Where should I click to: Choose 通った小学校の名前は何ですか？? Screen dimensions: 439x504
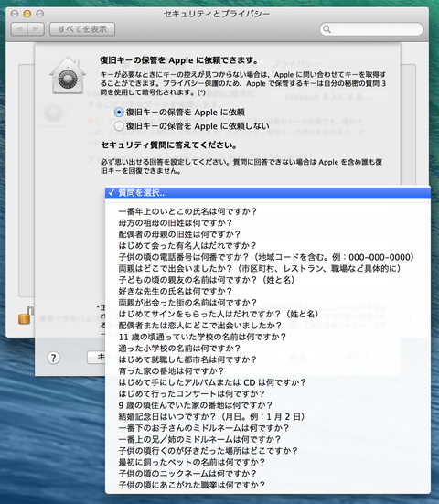pyautogui.click(x=268, y=349)
